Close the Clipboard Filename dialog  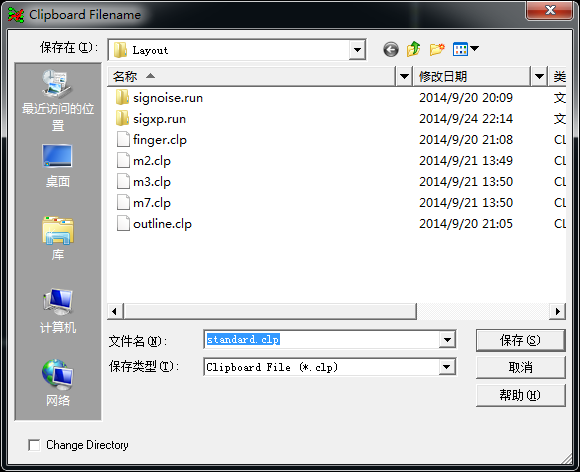550,10
